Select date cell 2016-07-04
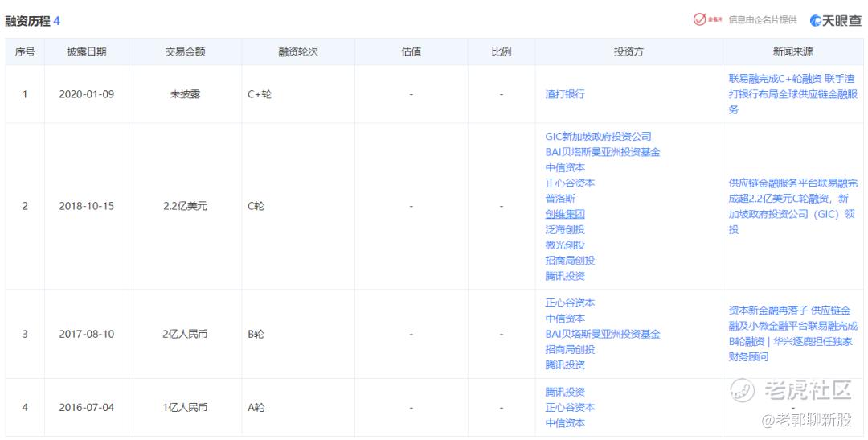Screen dimensions: 868x440 [86, 407]
